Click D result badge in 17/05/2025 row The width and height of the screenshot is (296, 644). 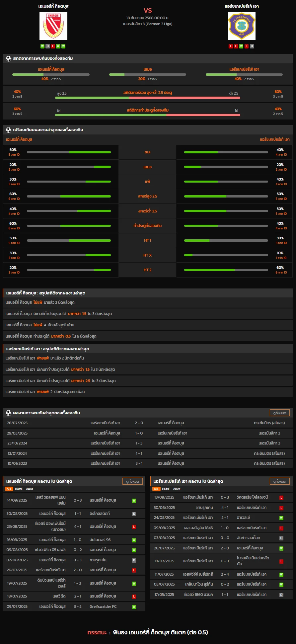coord(281,595)
